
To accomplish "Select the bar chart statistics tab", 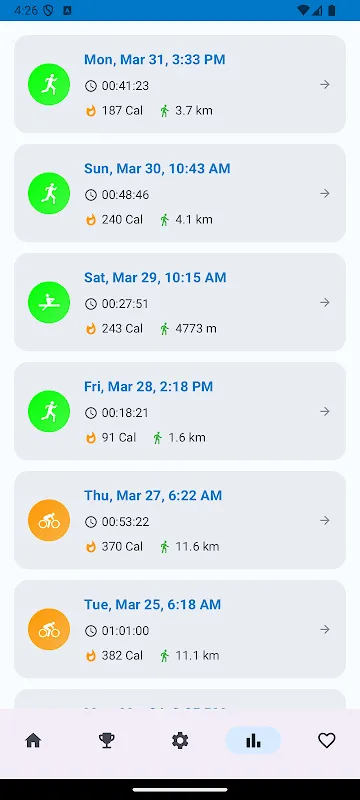I will click(253, 740).
